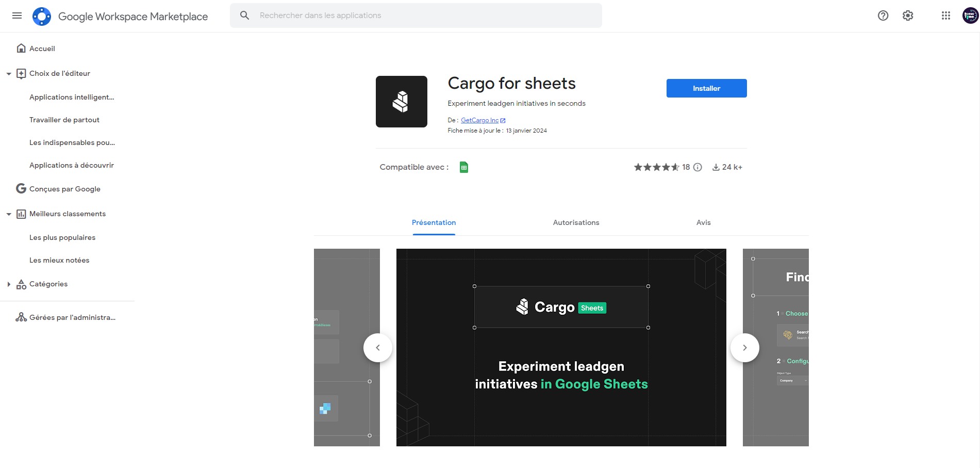Open the main hamburger menu
The height and width of the screenshot is (468, 980).
point(17,15)
